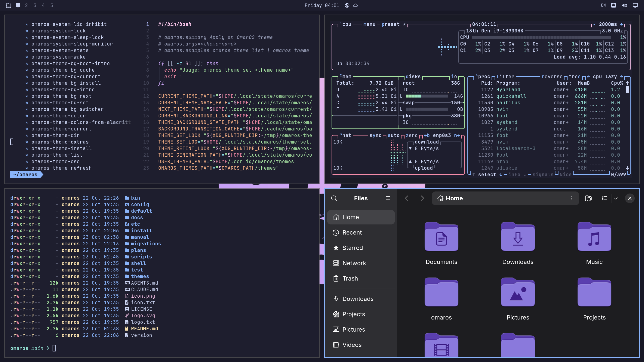Open the Pictures bookmark in sidebar

[x=361, y=330]
